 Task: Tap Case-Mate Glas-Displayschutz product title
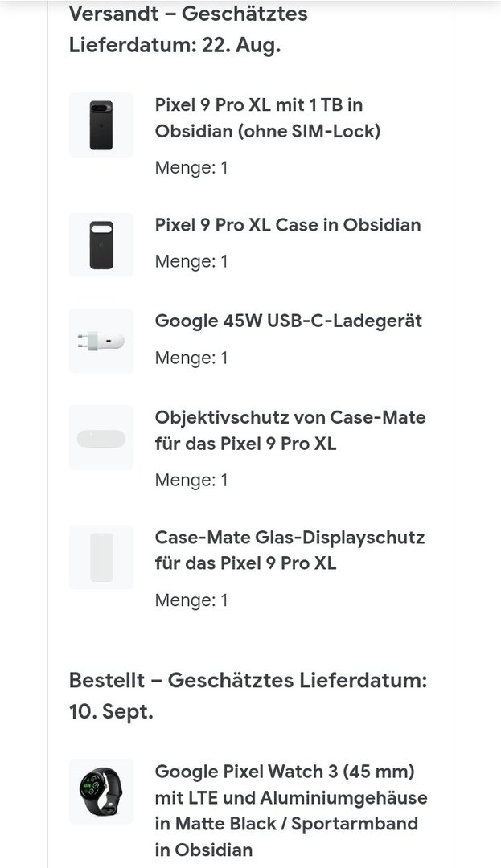coord(290,550)
